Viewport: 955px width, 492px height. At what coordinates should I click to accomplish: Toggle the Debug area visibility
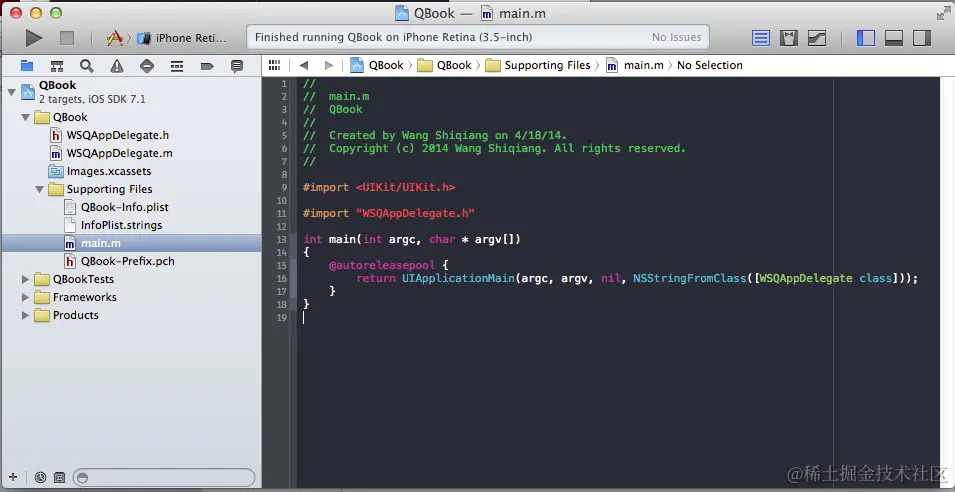(x=893, y=38)
